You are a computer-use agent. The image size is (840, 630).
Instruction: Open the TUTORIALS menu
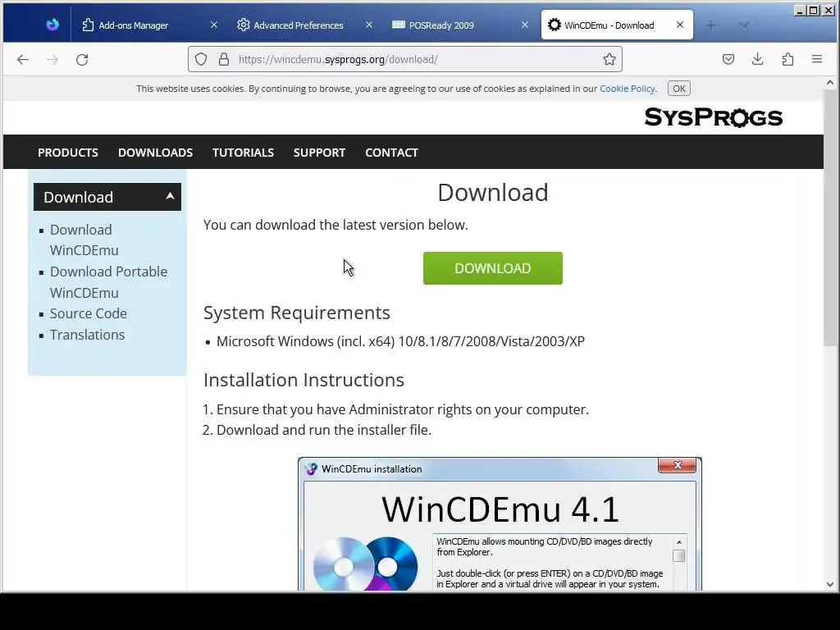point(243,153)
